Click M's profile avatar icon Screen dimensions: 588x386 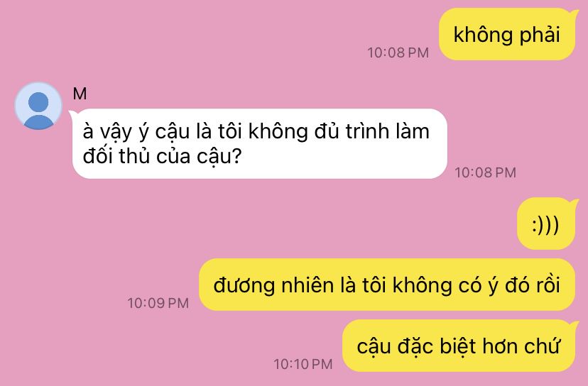coord(38,106)
